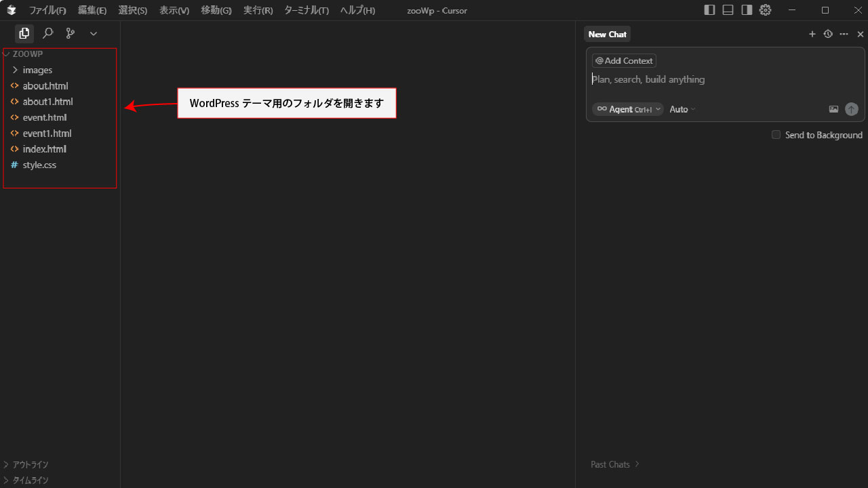Screen dimensions: 868x488
Task: Enable Send to Background checkbox
Action: point(776,135)
